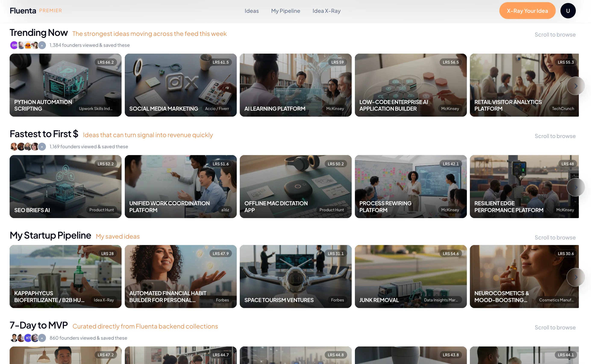The width and height of the screenshot is (591, 364).
Task: Click the 'My saved ideas' subtitle
Action: pyautogui.click(x=118, y=236)
